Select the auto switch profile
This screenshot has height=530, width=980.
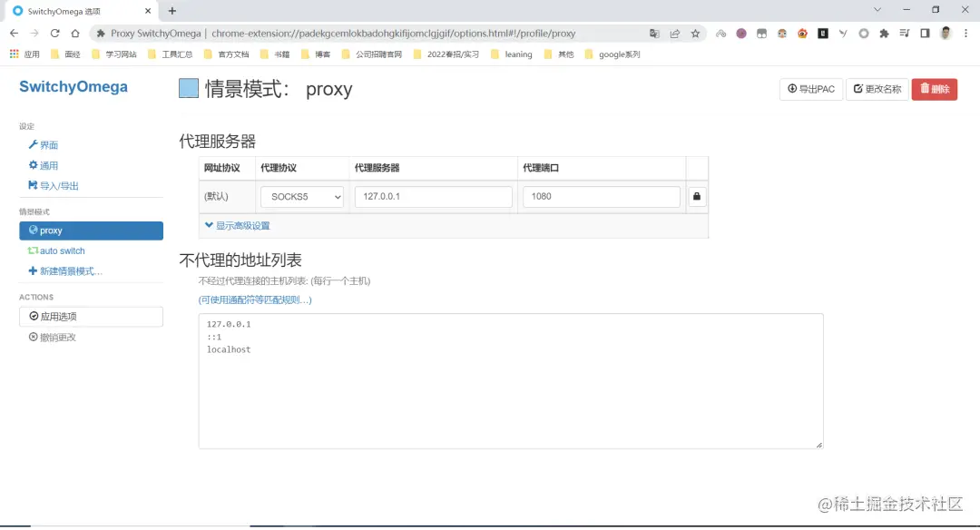[56, 250]
